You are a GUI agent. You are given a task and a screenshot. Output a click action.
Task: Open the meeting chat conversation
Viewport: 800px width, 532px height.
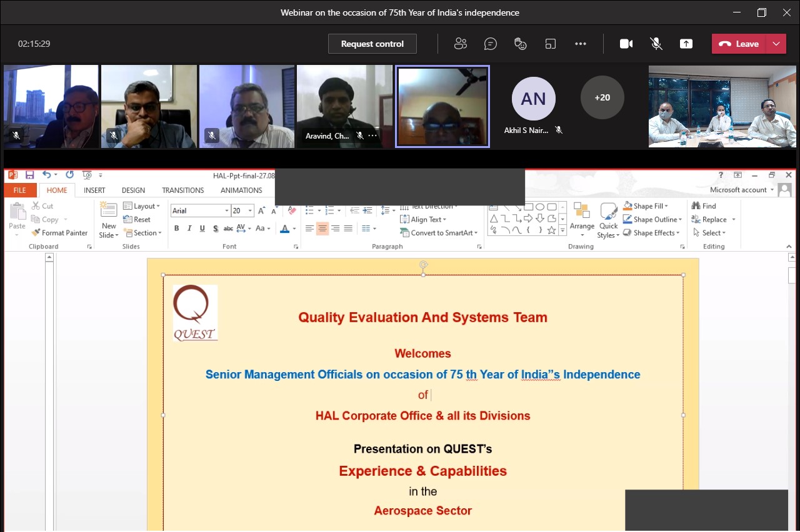coord(491,44)
